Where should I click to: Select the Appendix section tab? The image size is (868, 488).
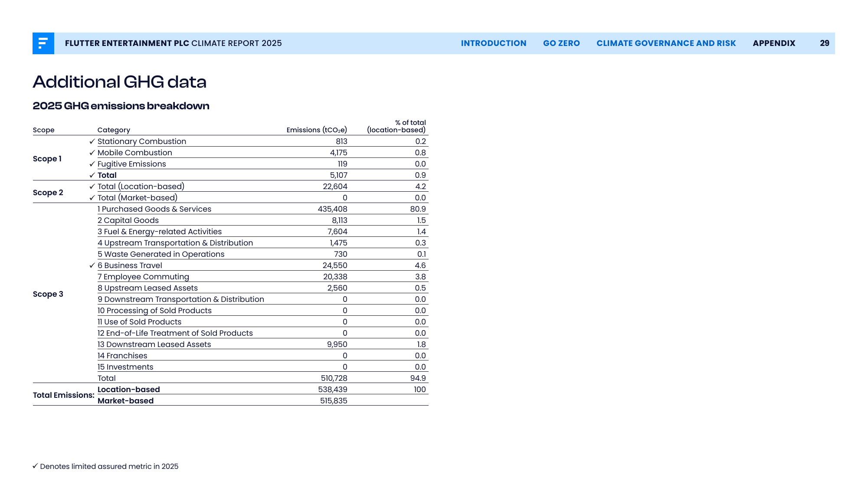click(x=774, y=43)
